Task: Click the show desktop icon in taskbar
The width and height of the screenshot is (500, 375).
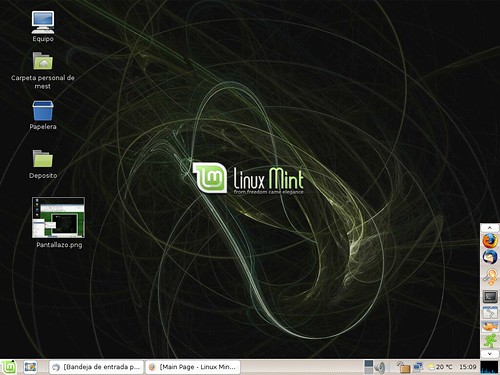Action: (x=30, y=367)
